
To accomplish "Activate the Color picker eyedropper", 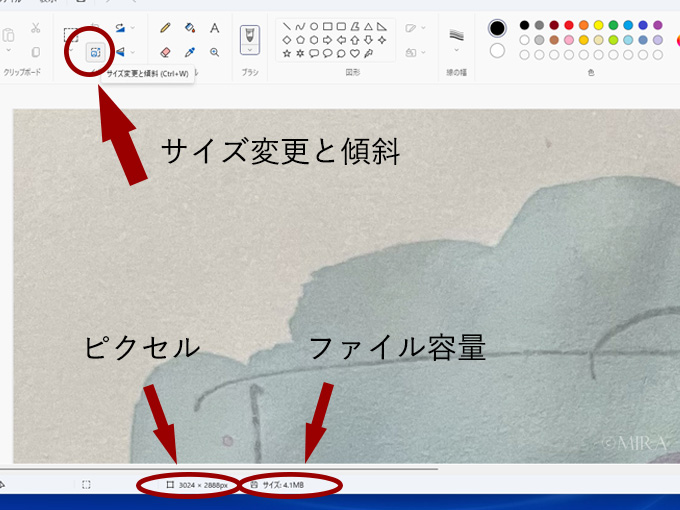I will point(190,52).
